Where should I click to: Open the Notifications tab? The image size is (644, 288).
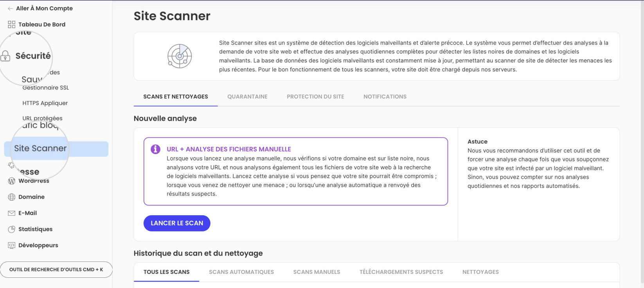click(385, 97)
